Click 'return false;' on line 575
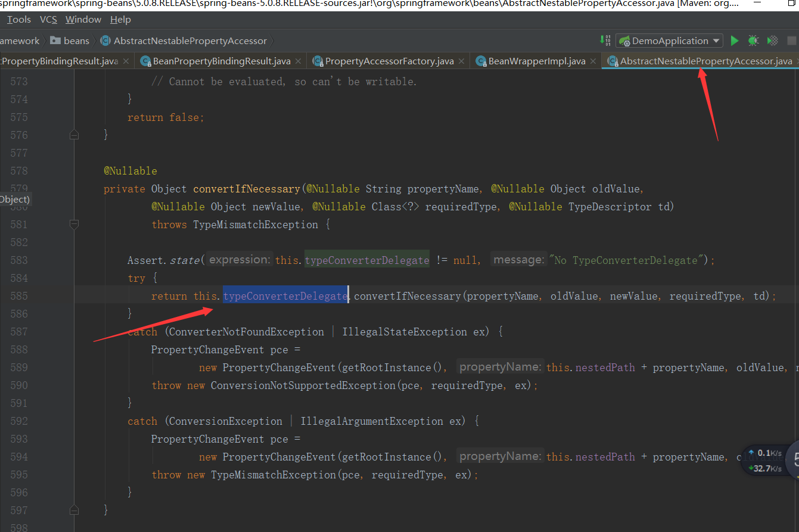 point(166,117)
